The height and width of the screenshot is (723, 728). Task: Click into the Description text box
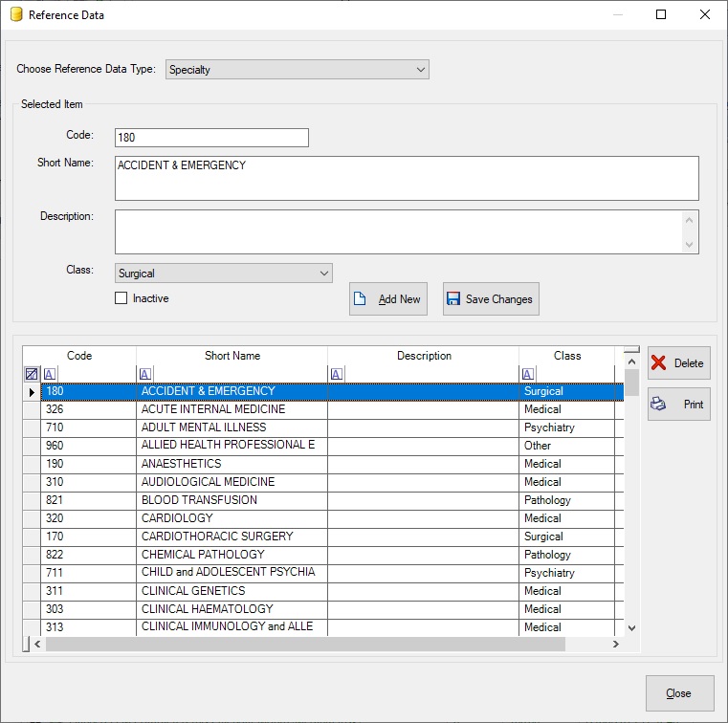click(399, 231)
